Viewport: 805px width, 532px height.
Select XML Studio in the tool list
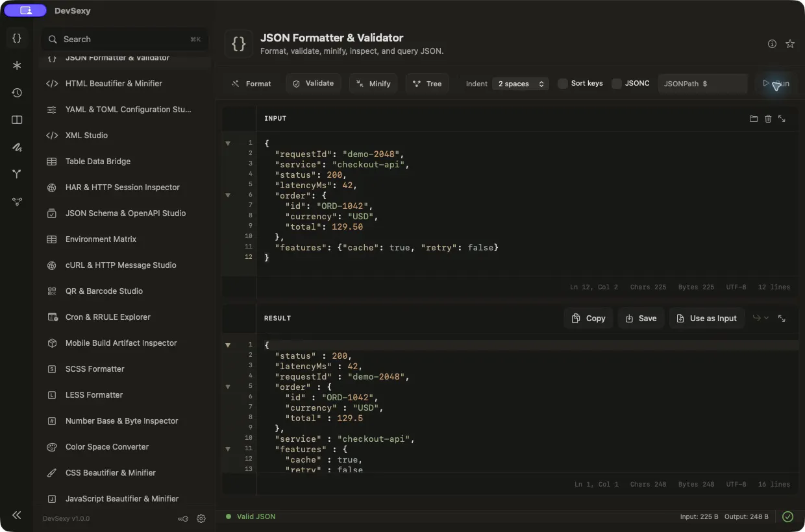click(125, 136)
